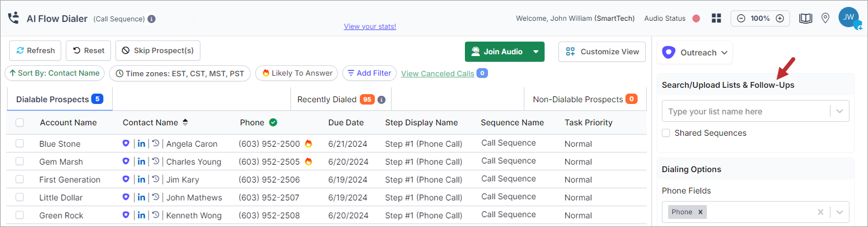Click the info icon beside Call Sequence
The image size is (868, 227).
point(152,19)
